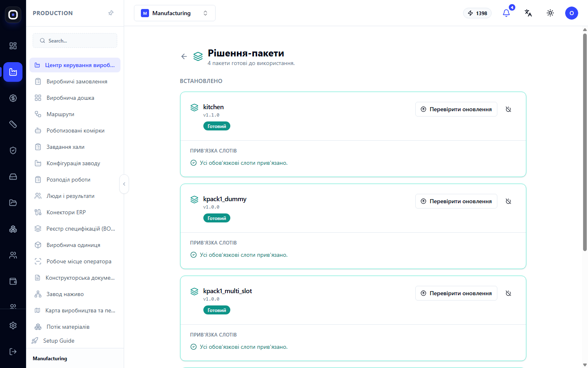The width and height of the screenshot is (588, 368).
Task: Open the wallet icon in left rail
Action: click(x=13, y=281)
